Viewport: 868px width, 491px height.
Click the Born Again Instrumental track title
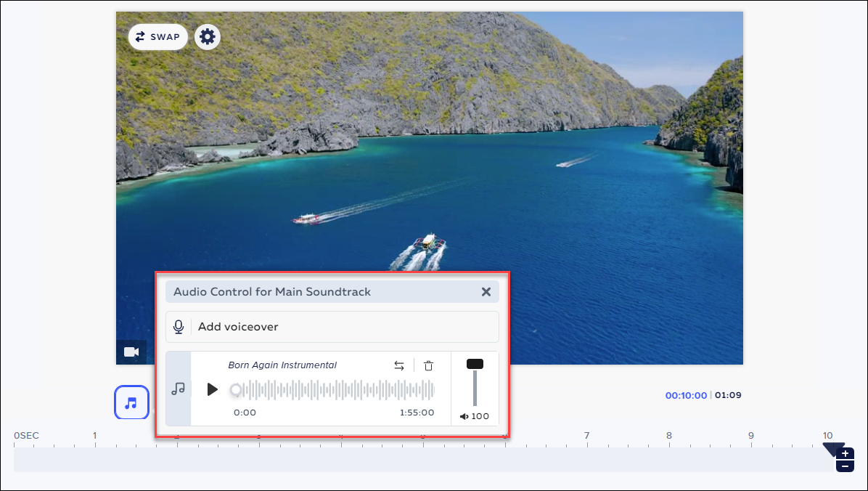[282, 365]
